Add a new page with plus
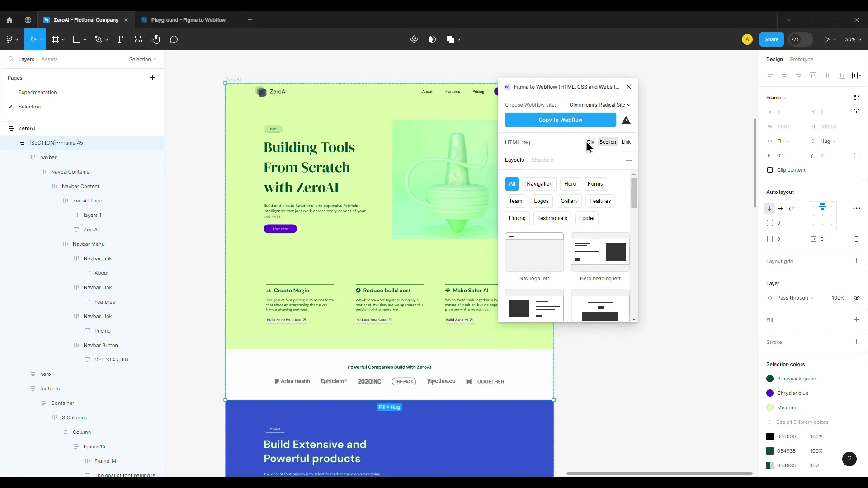The image size is (868, 488). pyautogui.click(x=152, y=78)
